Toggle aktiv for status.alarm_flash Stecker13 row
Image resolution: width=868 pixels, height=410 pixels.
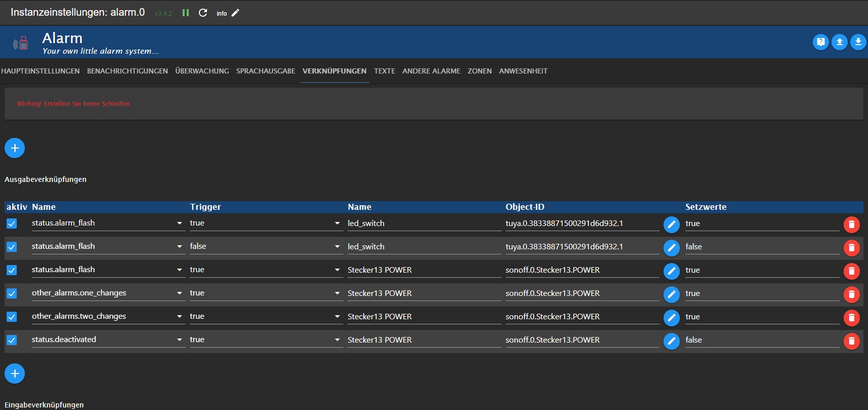[x=12, y=270]
